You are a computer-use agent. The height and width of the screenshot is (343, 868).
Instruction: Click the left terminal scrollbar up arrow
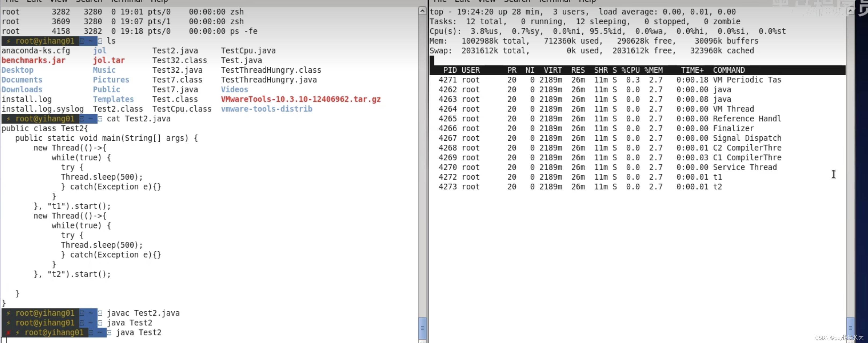click(x=422, y=11)
